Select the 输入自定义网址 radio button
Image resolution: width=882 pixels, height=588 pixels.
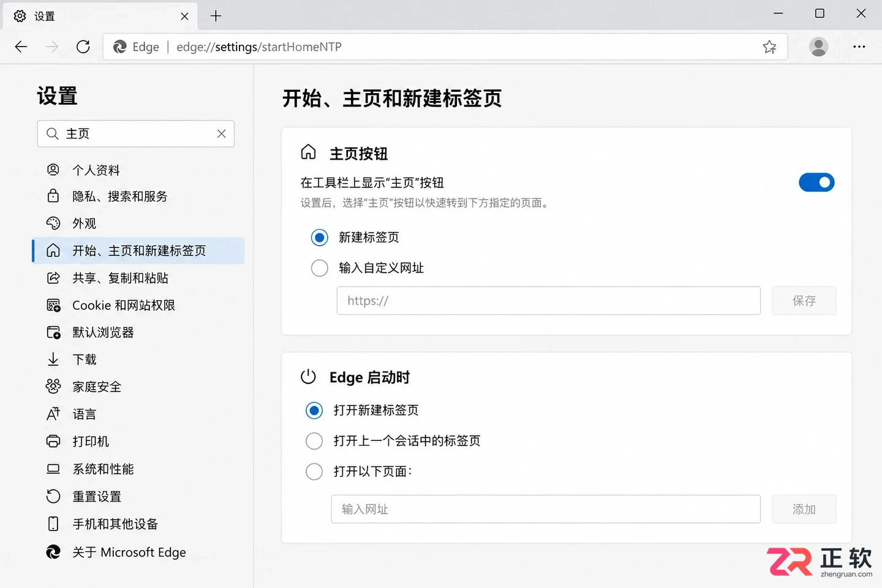320,268
